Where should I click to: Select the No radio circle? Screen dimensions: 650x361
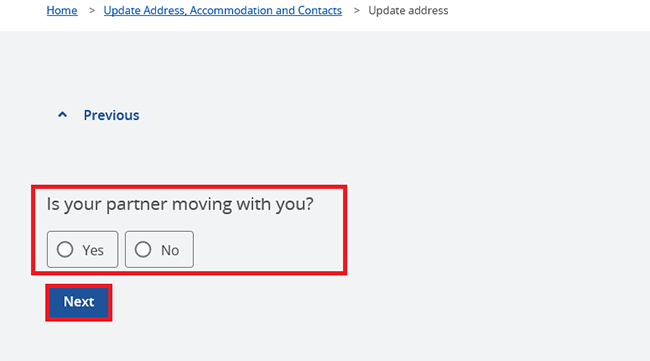coord(143,250)
